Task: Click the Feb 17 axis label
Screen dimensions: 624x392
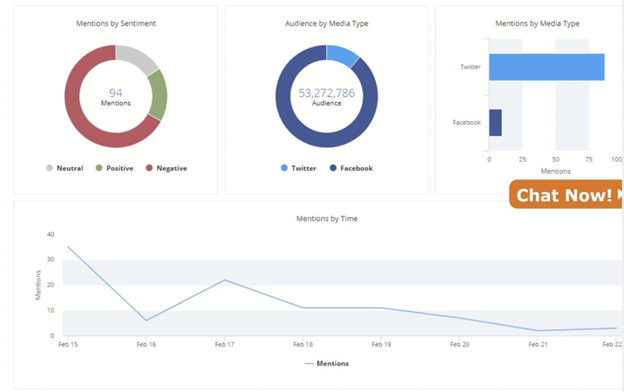Action: (225, 344)
